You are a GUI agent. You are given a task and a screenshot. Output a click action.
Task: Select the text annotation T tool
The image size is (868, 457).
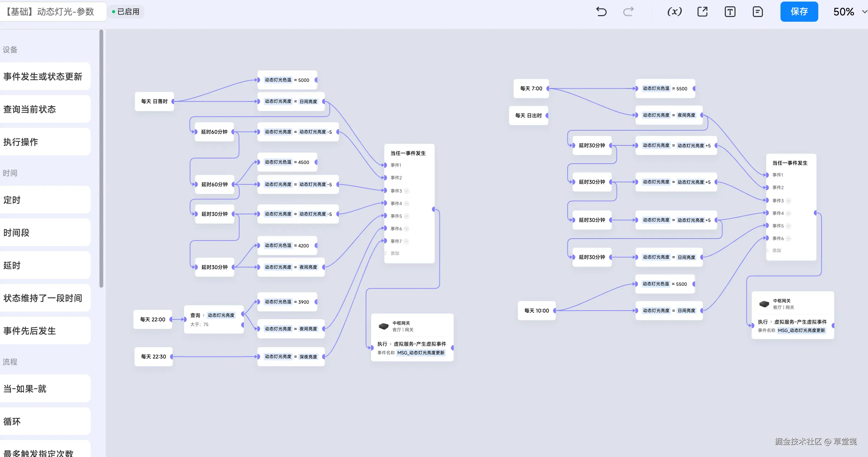click(730, 12)
